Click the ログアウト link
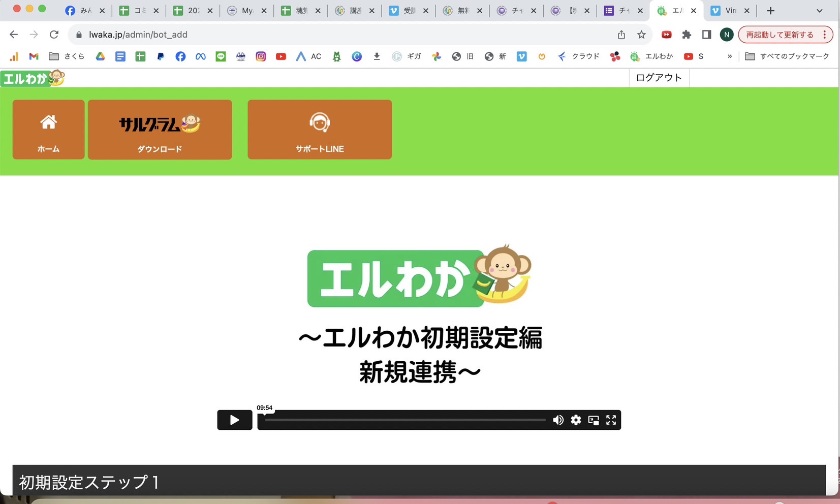 coord(659,78)
